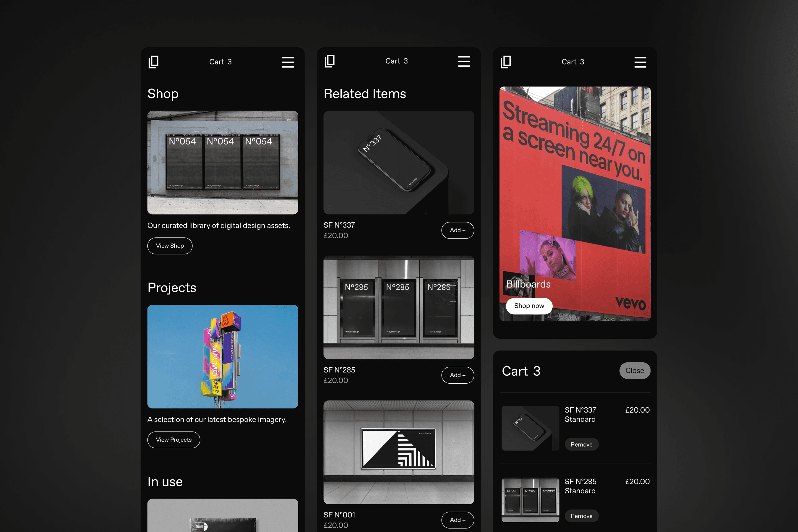
Task: Open Cart 3 link in Shop panel header
Action: point(220,62)
